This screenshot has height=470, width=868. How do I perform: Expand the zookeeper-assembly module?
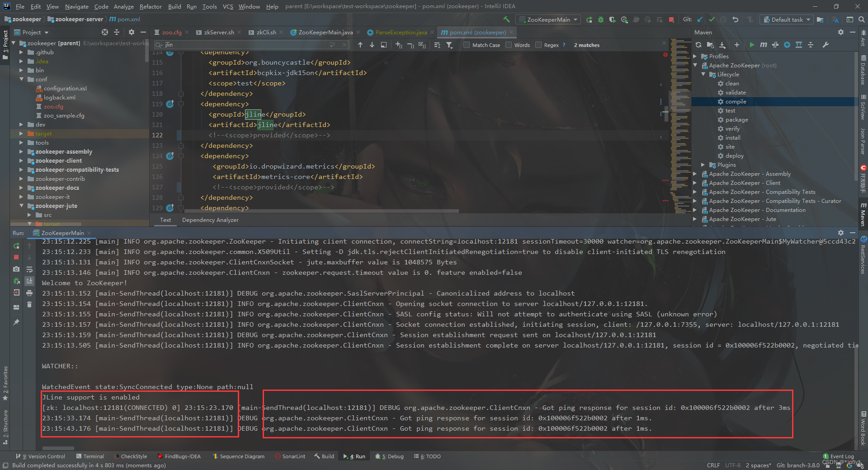(x=21, y=151)
